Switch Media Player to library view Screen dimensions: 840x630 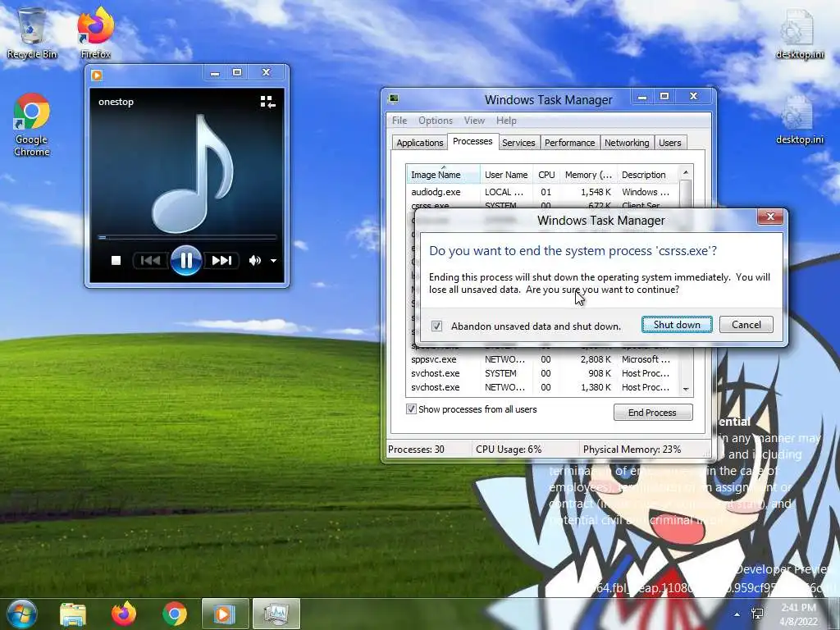267,102
